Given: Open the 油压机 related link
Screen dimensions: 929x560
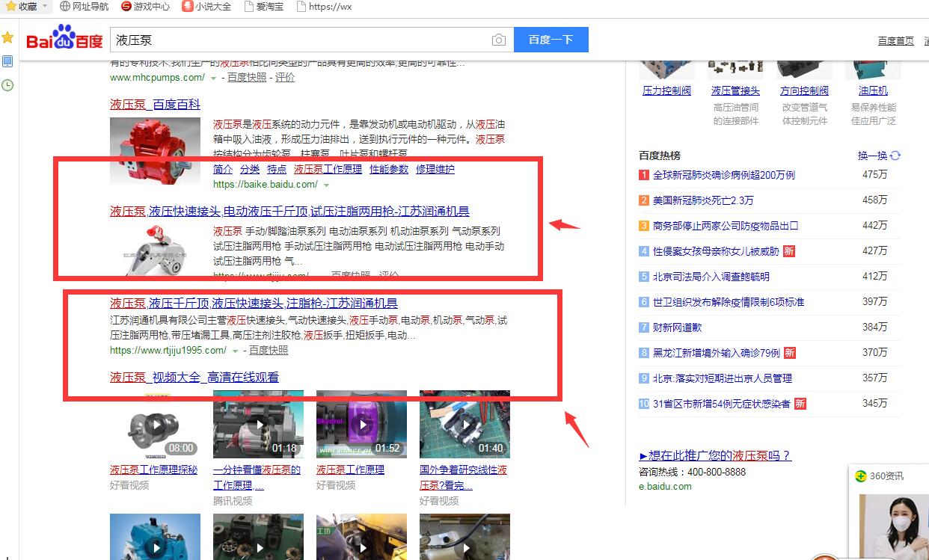Looking at the screenshot, I should [873, 90].
